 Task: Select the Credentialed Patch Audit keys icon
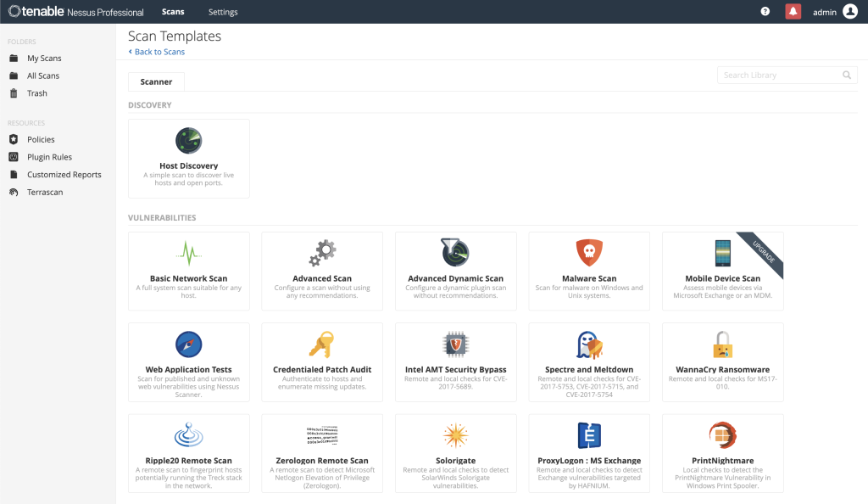[322, 344]
